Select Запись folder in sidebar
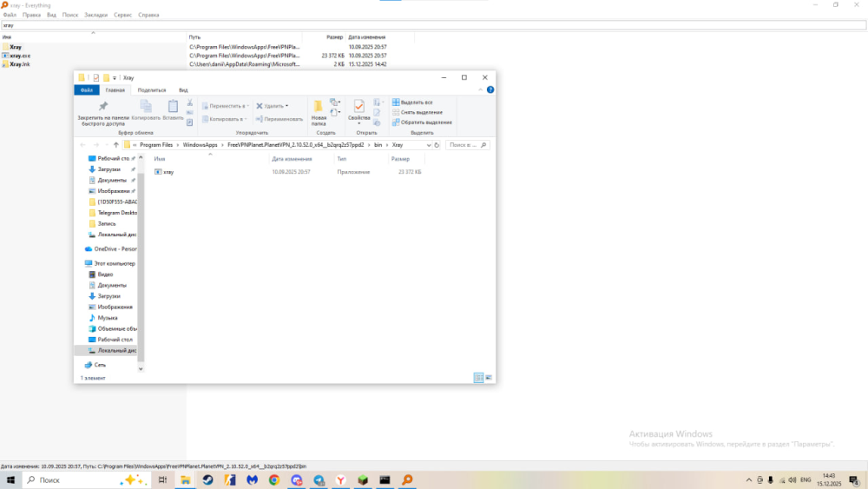This screenshot has width=868, height=489. [x=106, y=224]
